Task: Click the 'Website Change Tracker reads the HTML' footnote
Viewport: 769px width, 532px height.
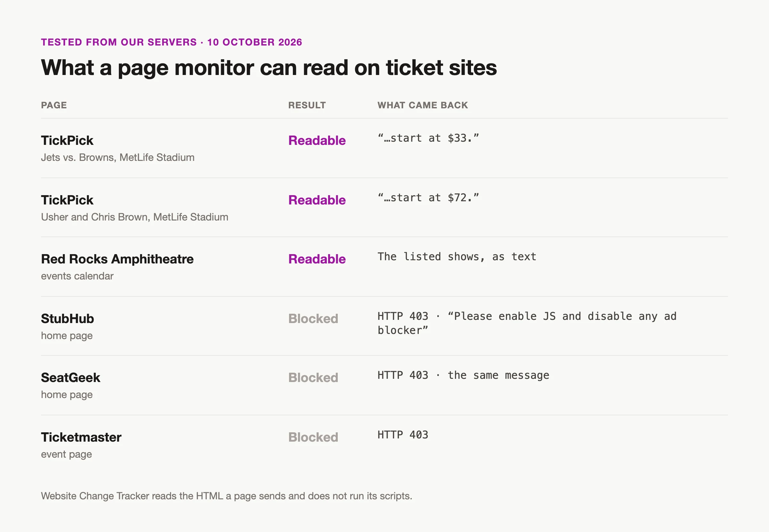Action: click(227, 496)
